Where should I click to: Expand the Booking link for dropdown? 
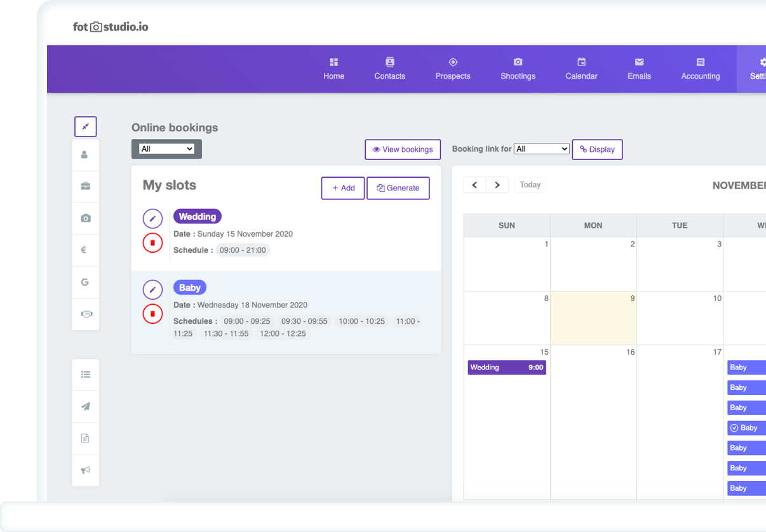(x=541, y=149)
